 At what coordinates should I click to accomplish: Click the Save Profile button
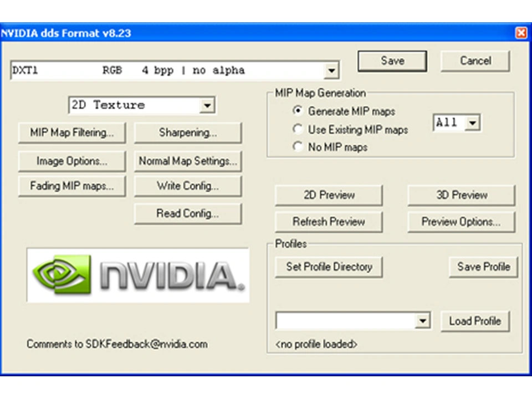pos(483,267)
